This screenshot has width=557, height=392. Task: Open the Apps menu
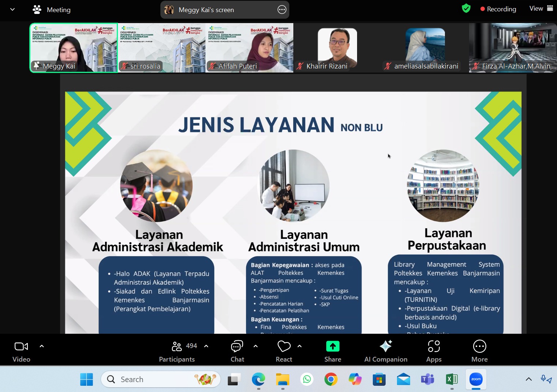click(434, 351)
